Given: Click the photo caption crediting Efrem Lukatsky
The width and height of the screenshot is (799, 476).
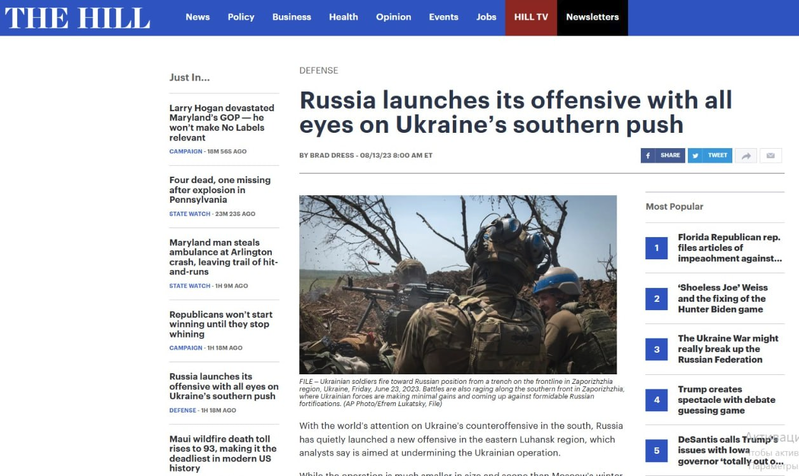Looking at the screenshot, I should [462, 392].
